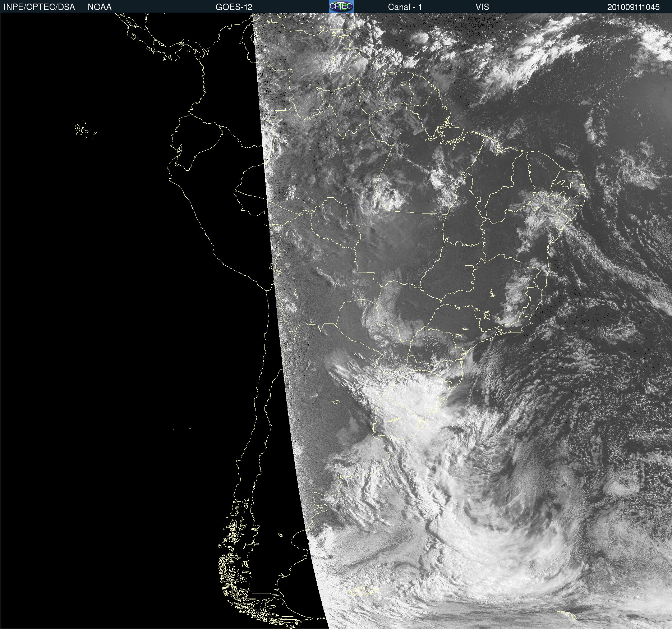
Task: Click the Canal - 1 label
Action: pos(405,7)
